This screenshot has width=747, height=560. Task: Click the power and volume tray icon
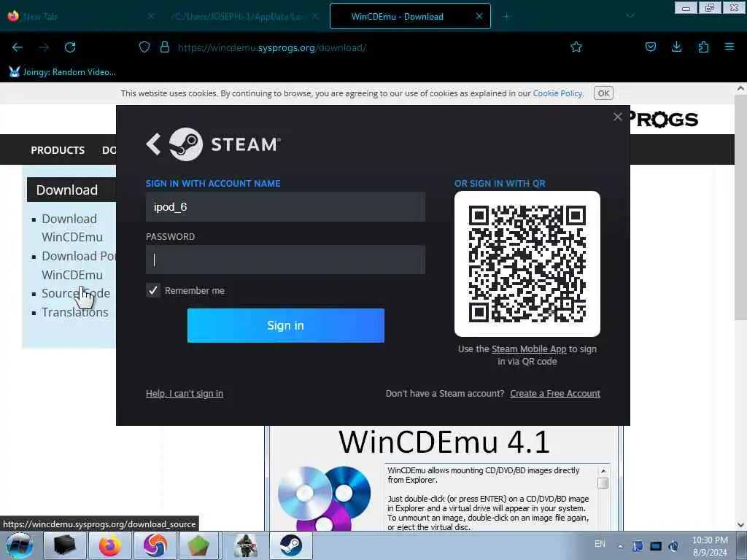[673, 546]
